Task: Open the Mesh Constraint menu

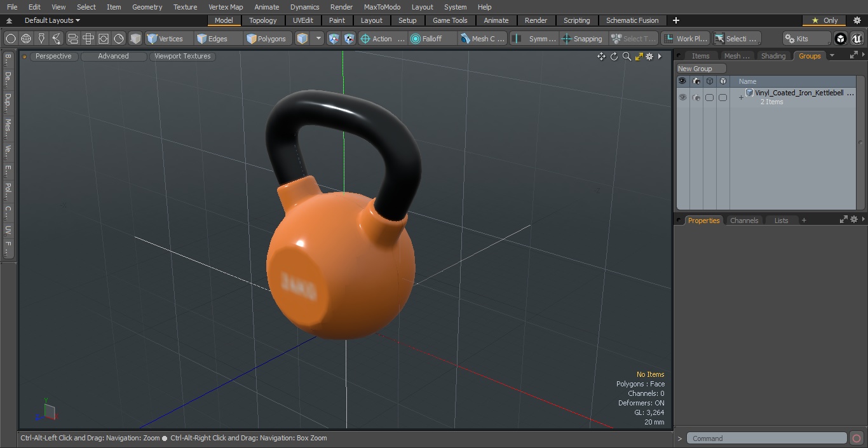Action: 483,39
